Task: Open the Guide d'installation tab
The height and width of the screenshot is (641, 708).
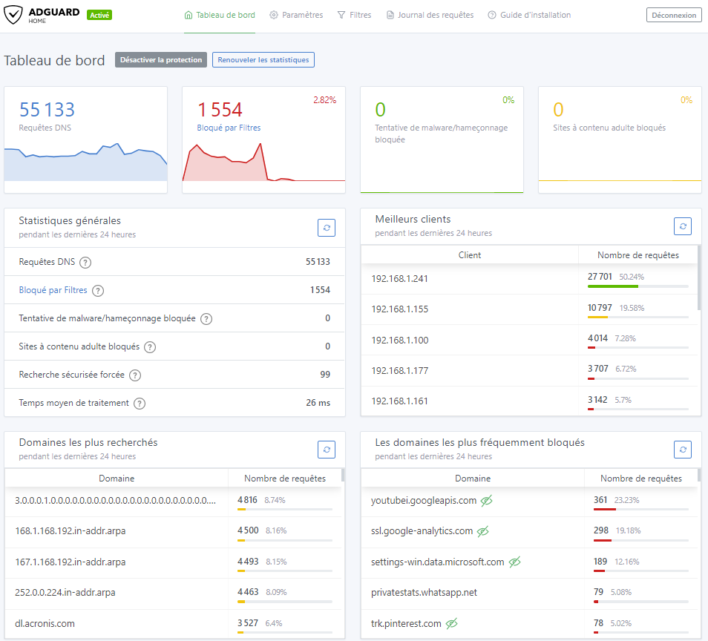Action: [529, 15]
